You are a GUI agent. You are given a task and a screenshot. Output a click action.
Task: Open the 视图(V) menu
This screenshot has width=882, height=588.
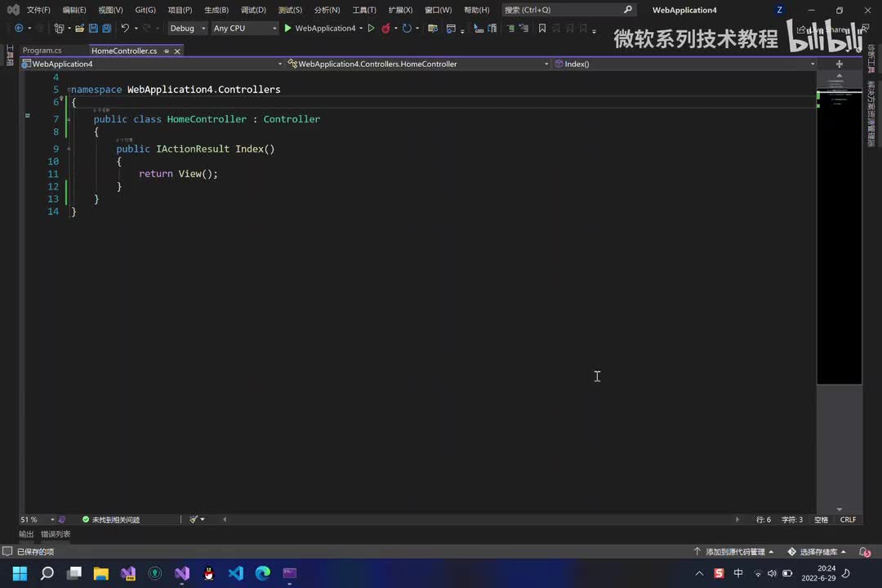pos(110,10)
